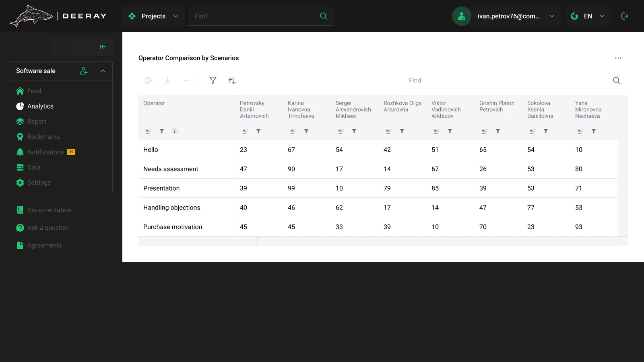Click the download icon in table toolbar

coord(167,80)
